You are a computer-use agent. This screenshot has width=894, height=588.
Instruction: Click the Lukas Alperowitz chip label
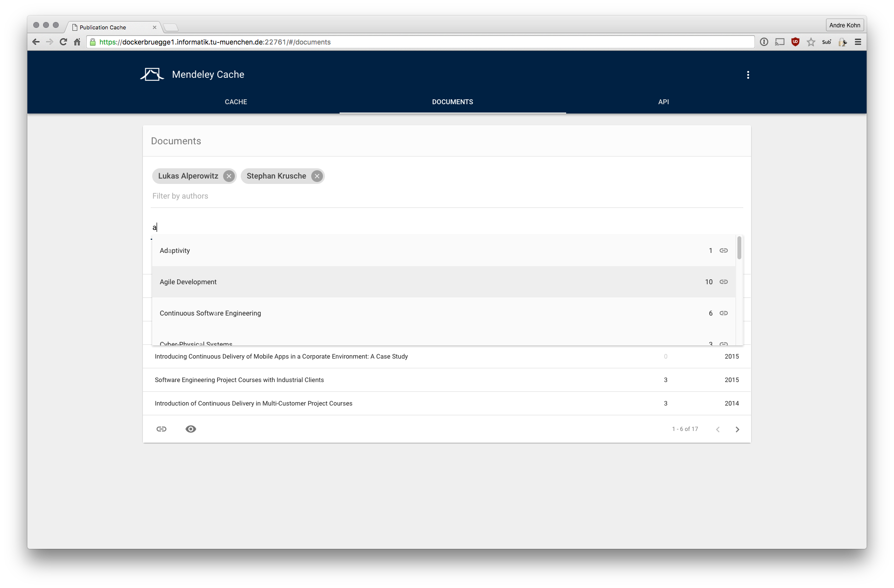[x=188, y=176]
